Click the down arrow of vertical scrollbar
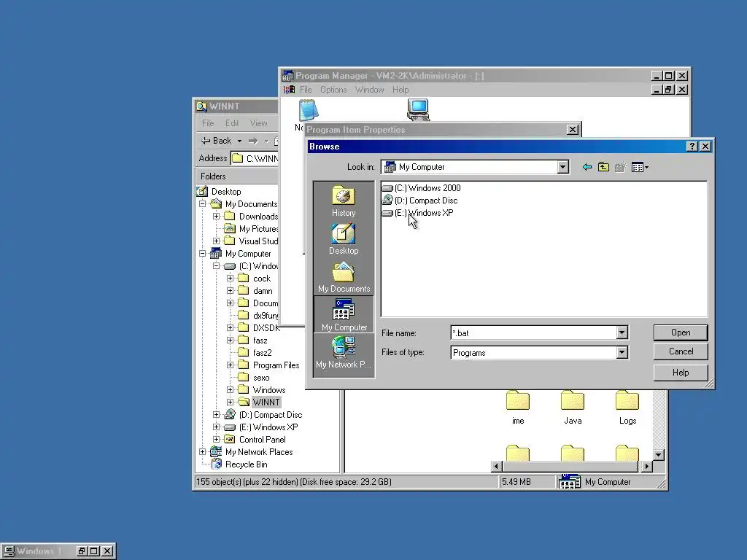Viewport: 747px width, 560px height. coord(659,455)
